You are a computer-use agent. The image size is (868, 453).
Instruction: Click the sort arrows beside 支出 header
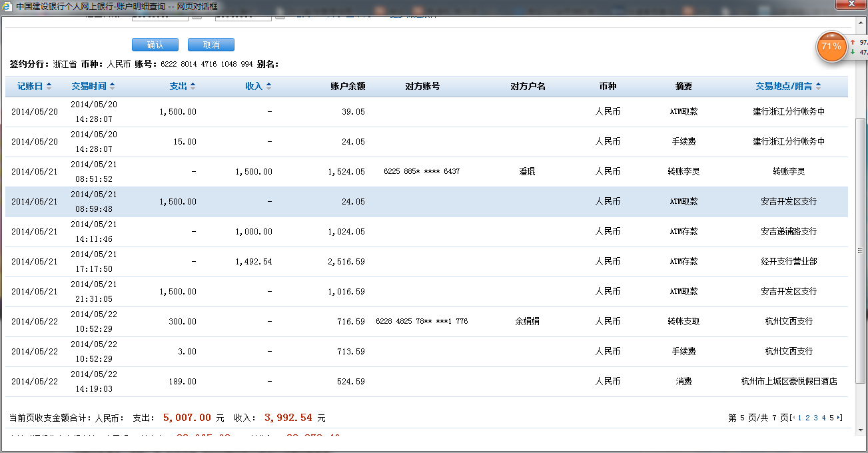pyautogui.click(x=193, y=87)
